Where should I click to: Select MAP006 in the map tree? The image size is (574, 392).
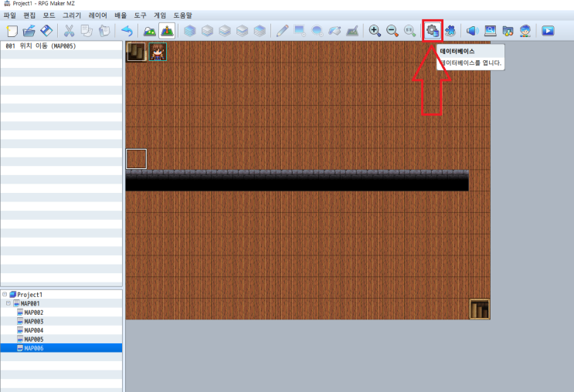click(x=34, y=348)
